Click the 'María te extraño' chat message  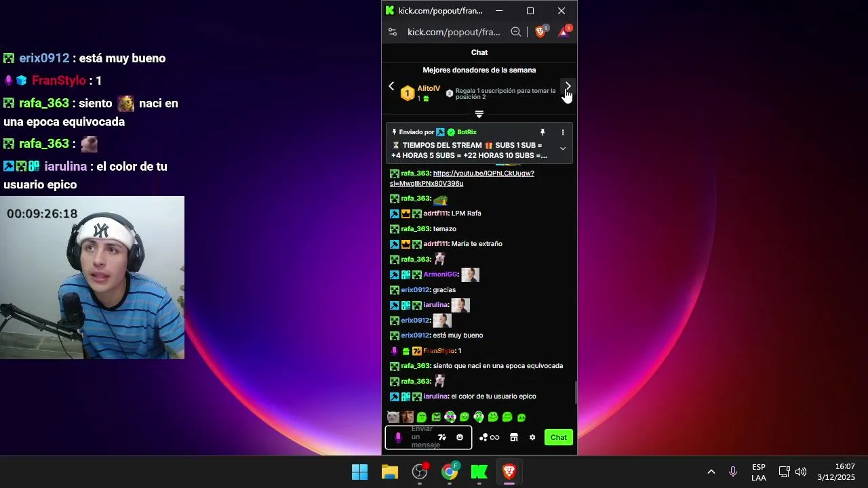(x=477, y=244)
